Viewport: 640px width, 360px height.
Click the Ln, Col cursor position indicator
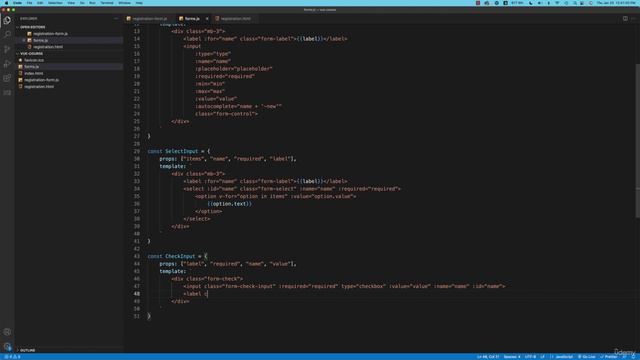(488, 357)
